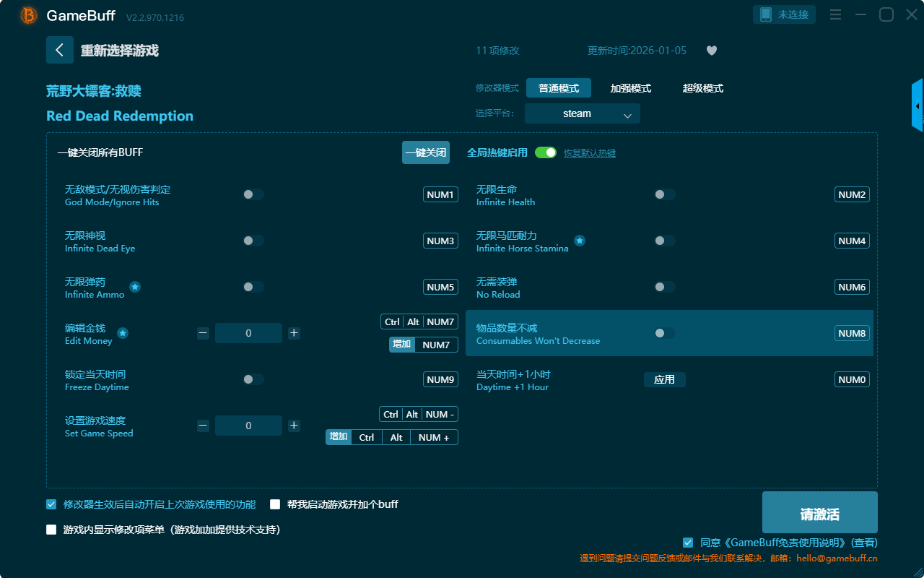Click the Set Game Speed value field
Screen dimensions: 924x578
pyautogui.click(x=248, y=426)
